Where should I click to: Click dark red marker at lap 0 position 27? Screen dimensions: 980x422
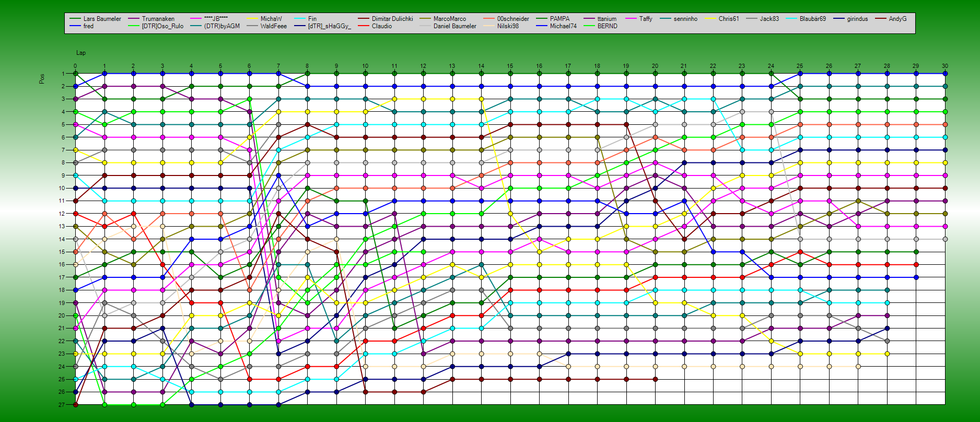pyautogui.click(x=75, y=405)
